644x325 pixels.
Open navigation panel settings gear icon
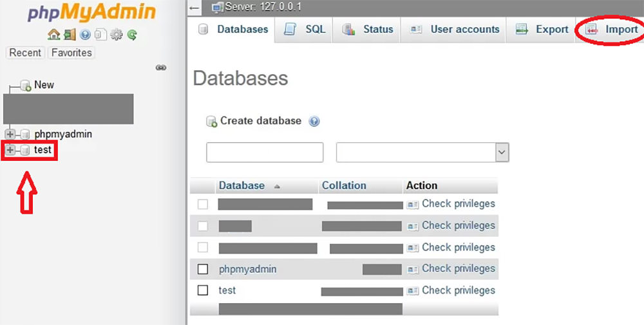point(117,35)
